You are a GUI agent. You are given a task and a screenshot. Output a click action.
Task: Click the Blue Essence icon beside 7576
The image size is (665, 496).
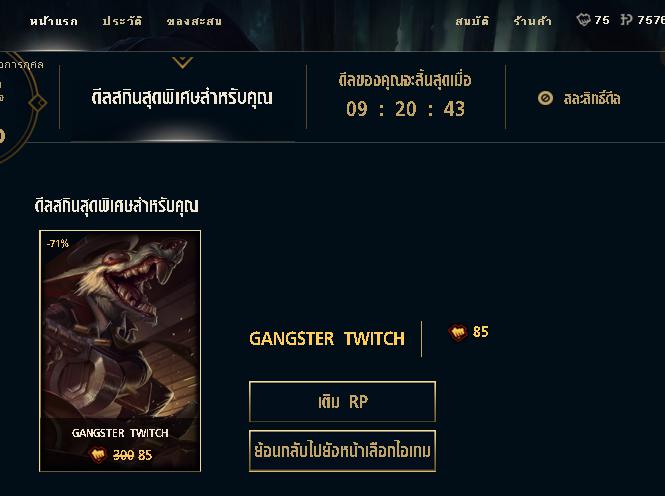(626, 20)
